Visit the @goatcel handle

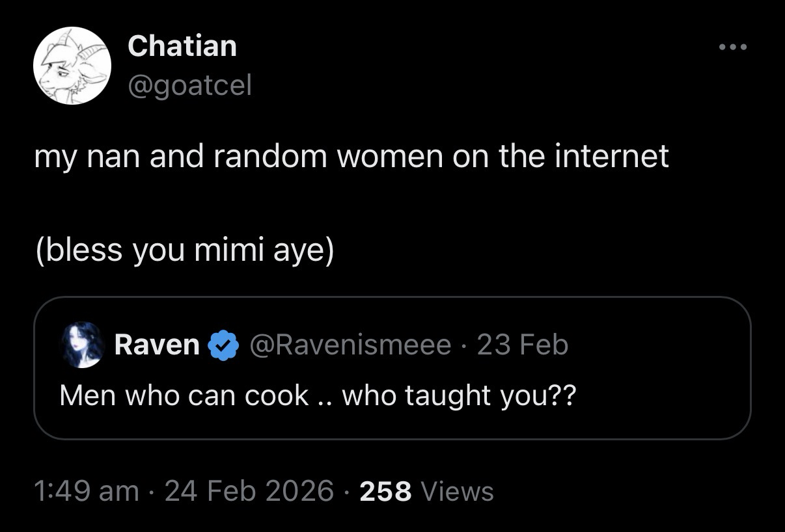click(189, 85)
